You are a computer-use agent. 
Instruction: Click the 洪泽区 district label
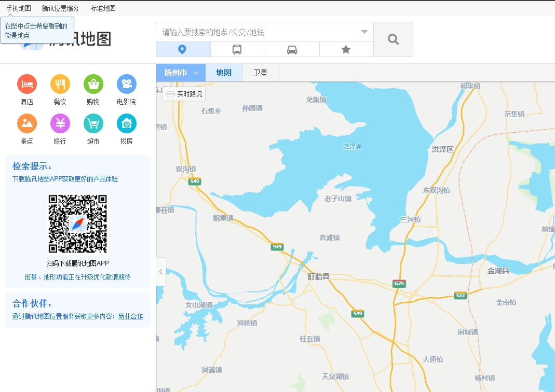442,149
